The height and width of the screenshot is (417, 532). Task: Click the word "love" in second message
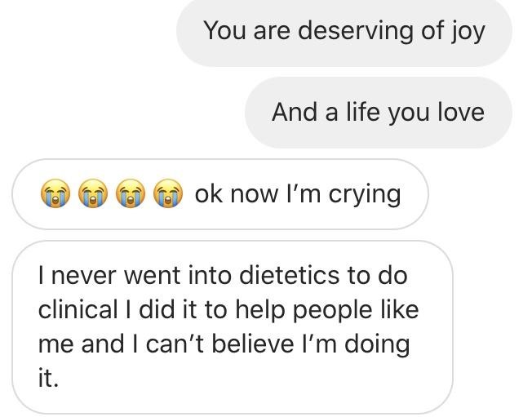pos(460,112)
